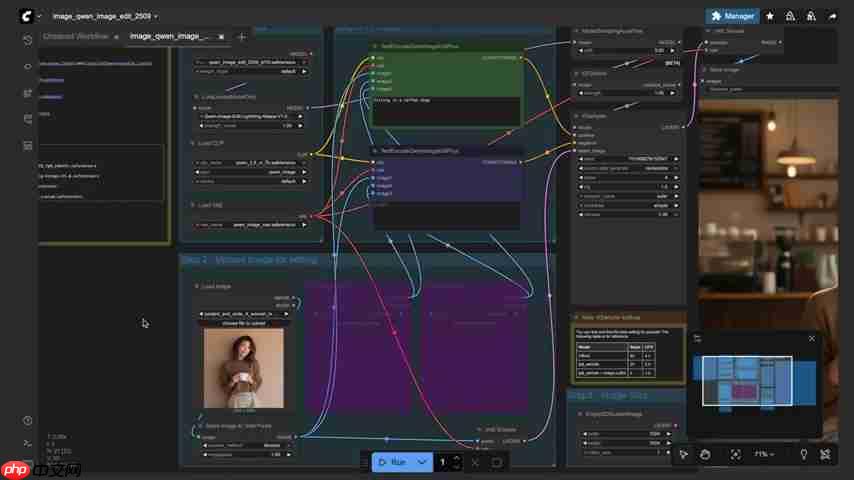Collapse the Save Image node
This screenshot has width=854, height=480.
click(705, 70)
